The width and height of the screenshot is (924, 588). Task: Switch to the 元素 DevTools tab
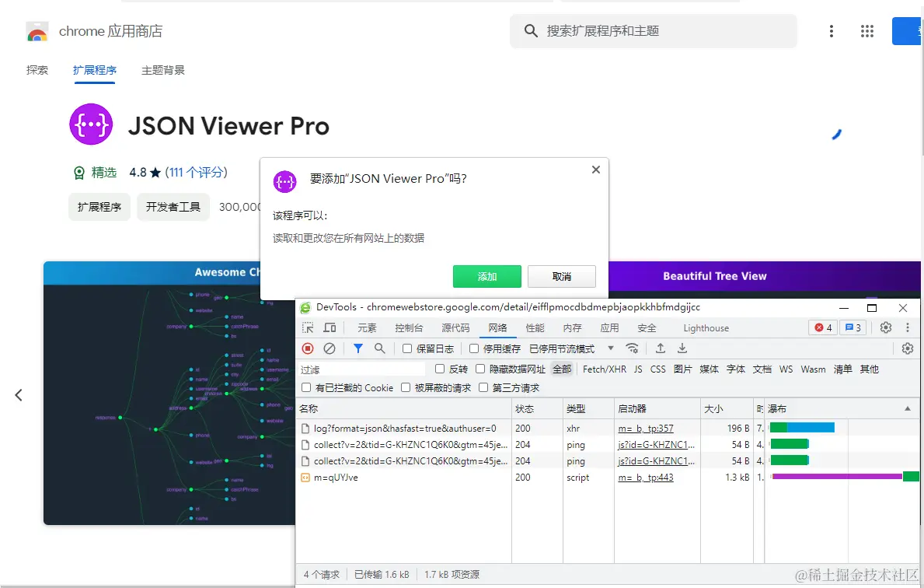[367, 328]
